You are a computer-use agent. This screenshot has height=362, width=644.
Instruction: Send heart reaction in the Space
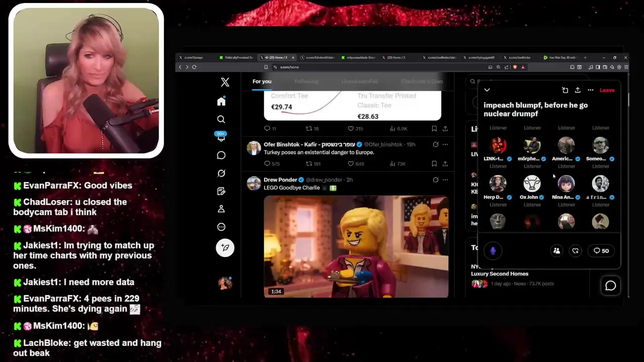coord(576,250)
